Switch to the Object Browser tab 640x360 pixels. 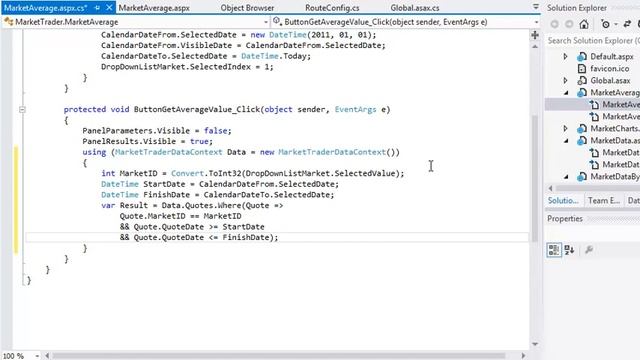click(247, 8)
